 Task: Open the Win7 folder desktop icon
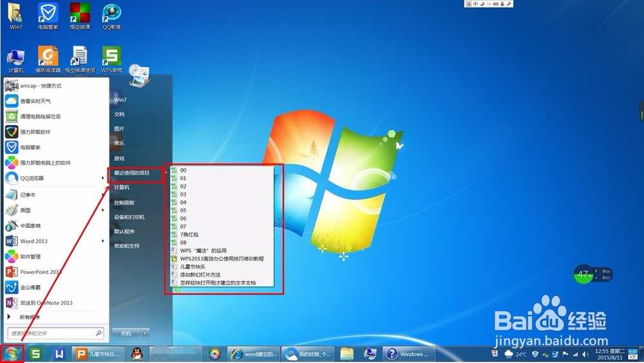pyautogui.click(x=15, y=17)
